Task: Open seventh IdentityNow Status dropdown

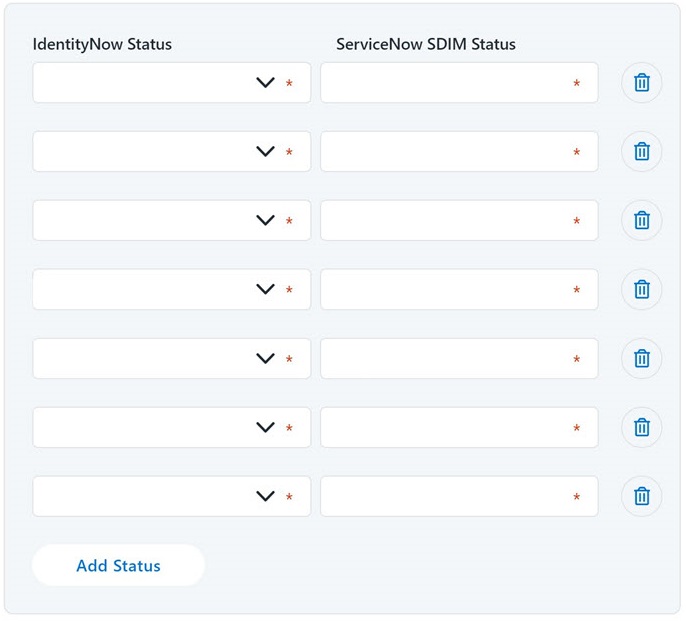Action: (x=172, y=496)
